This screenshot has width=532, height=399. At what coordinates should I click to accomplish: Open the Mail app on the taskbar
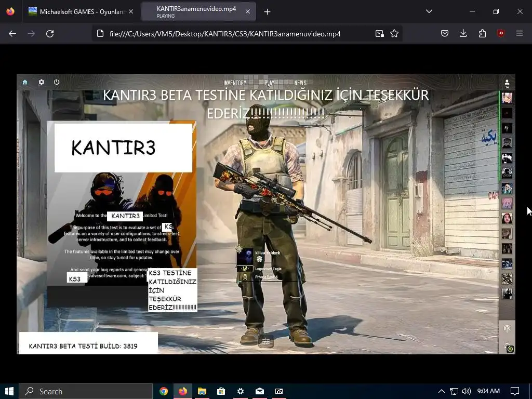click(x=260, y=391)
